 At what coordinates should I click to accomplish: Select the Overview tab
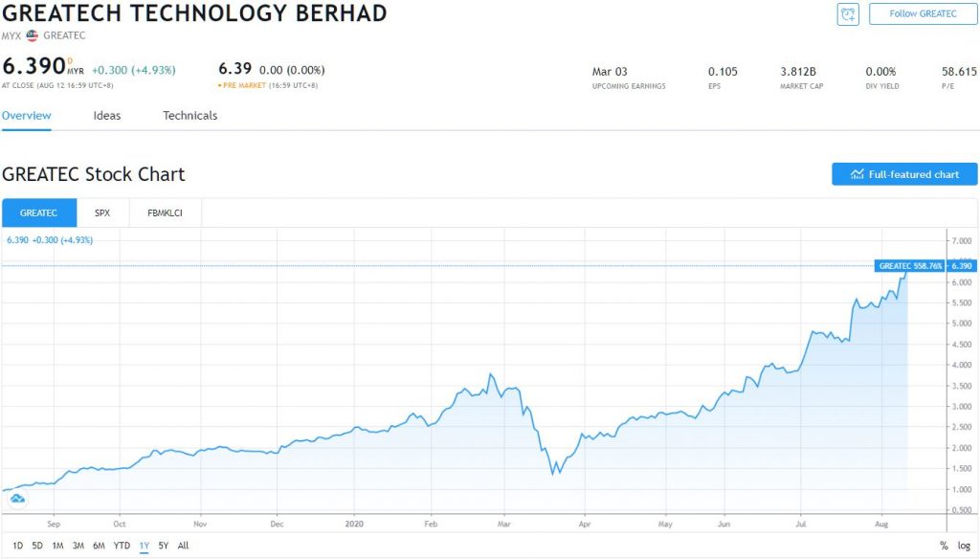pos(26,116)
